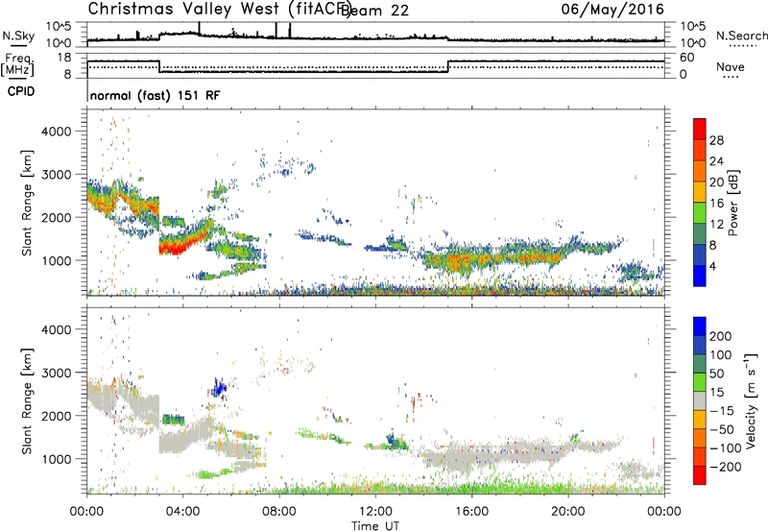Pick the red bottom of the velocity colorbar
This screenshot has height=532, width=768.
(x=700, y=475)
